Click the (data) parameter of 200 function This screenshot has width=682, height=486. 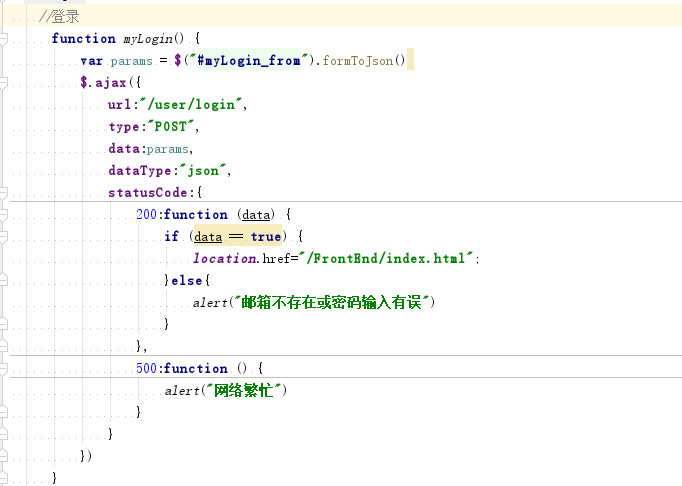pos(256,215)
